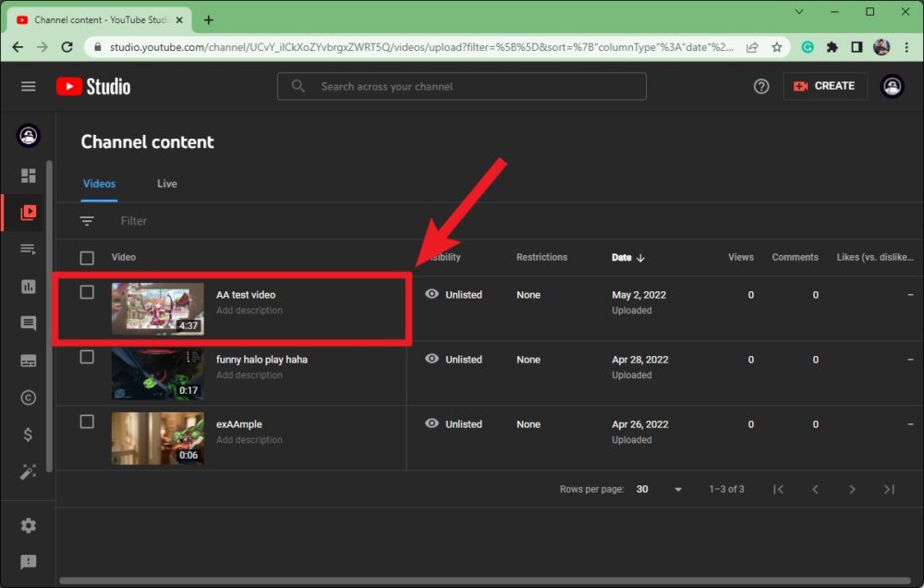
Task: Open the Help question mark
Action: pos(760,86)
